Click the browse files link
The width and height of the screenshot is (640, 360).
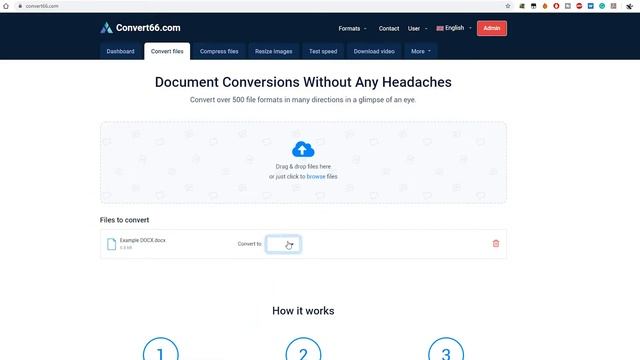(x=316, y=177)
